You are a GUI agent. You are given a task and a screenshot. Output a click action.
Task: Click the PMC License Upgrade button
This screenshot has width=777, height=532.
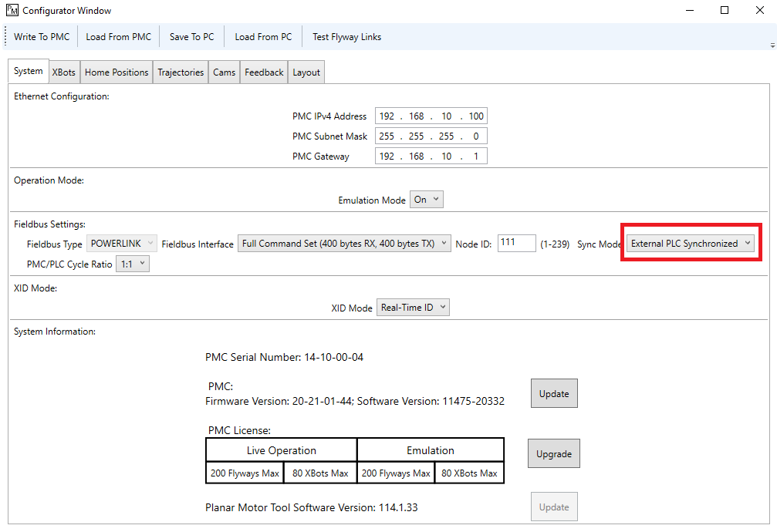(x=554, y=454)
